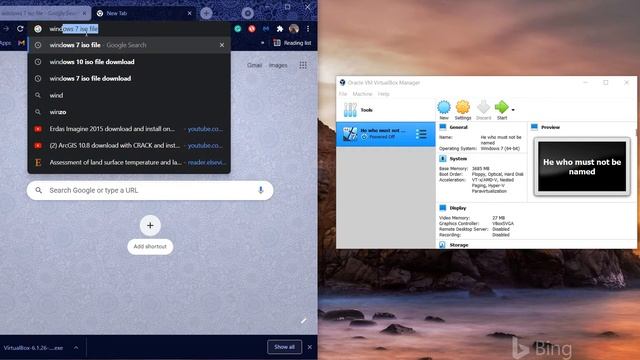Select 'windows 10 iso file download' suggestion
This screenshot has height=360, width=640.
[x=129, y=62]
